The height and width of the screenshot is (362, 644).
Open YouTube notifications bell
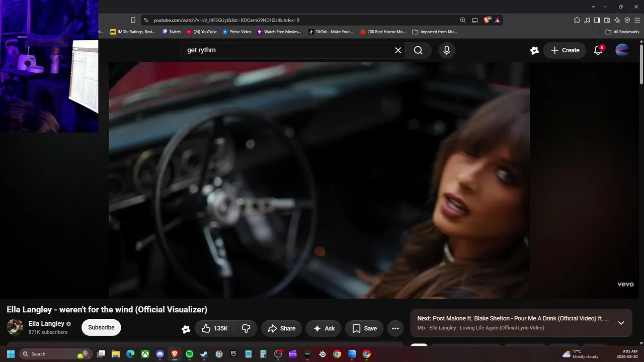[x=598, y=50]
